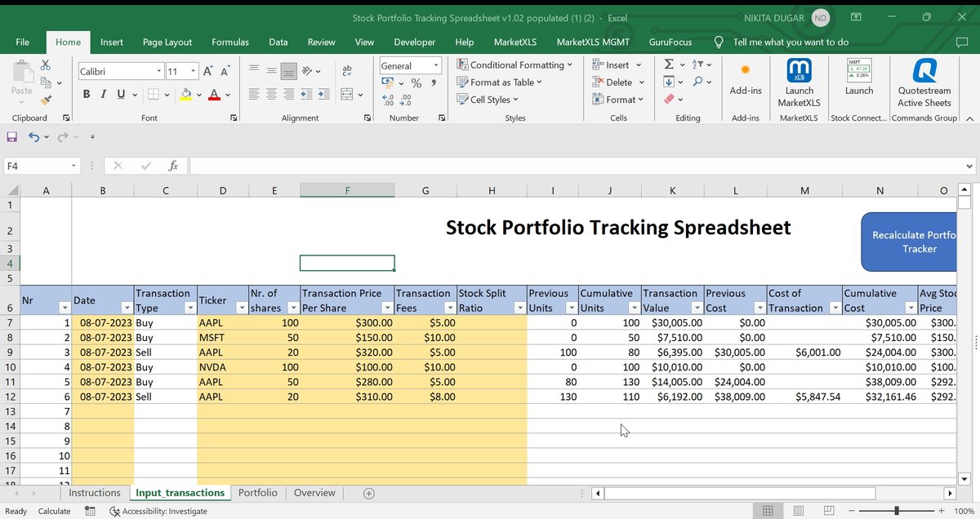980x519 pixels.
Task: Toggle Bold formatting
Action: click(x=87, y=95)
